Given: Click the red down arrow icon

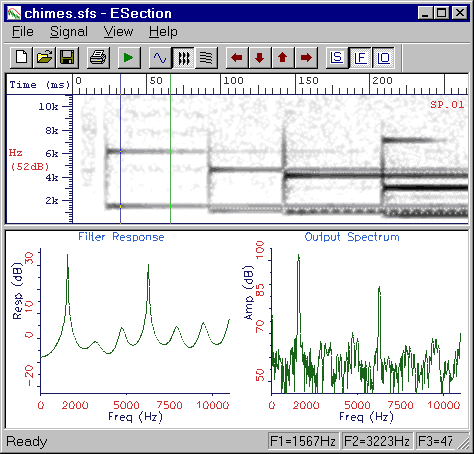Looking at the screenshot, I should pyautogui.click(x=260, y=58).
